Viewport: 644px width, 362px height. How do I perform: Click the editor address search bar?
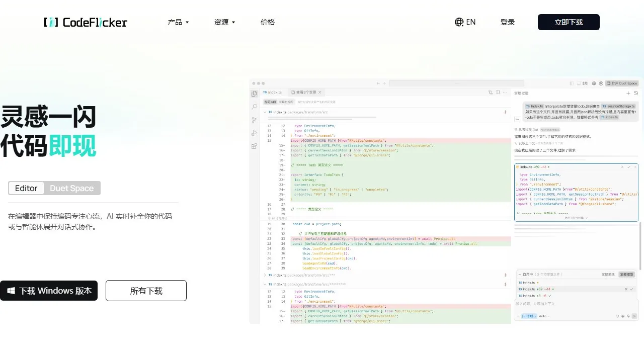456,83
